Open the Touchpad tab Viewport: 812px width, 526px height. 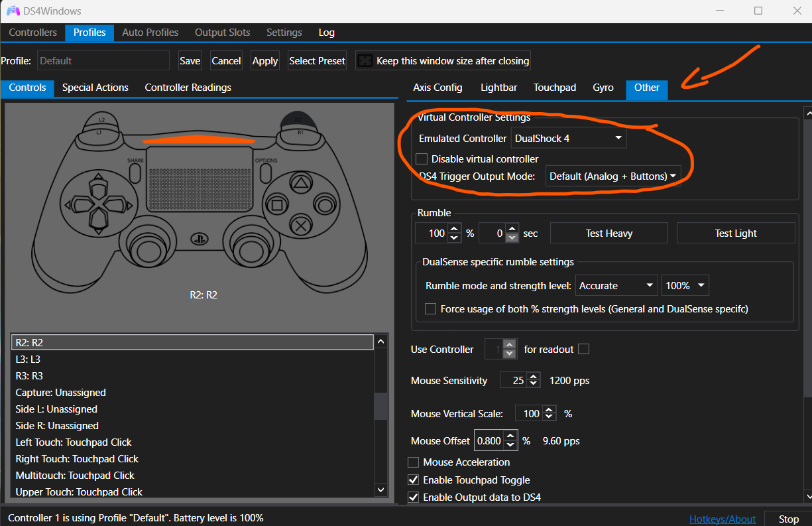[555, 88]
